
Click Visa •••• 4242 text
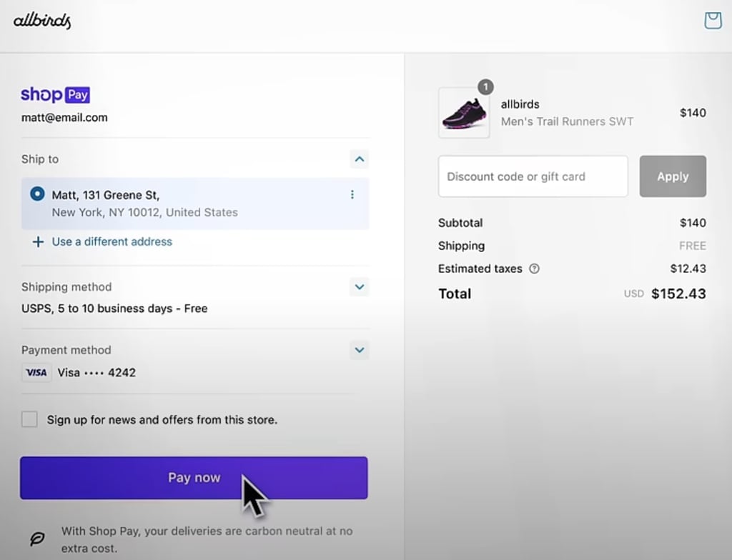97,372
